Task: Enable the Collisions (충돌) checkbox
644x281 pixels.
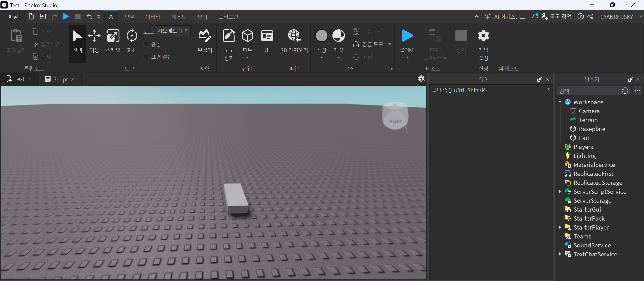Action: tap(146, 44)
